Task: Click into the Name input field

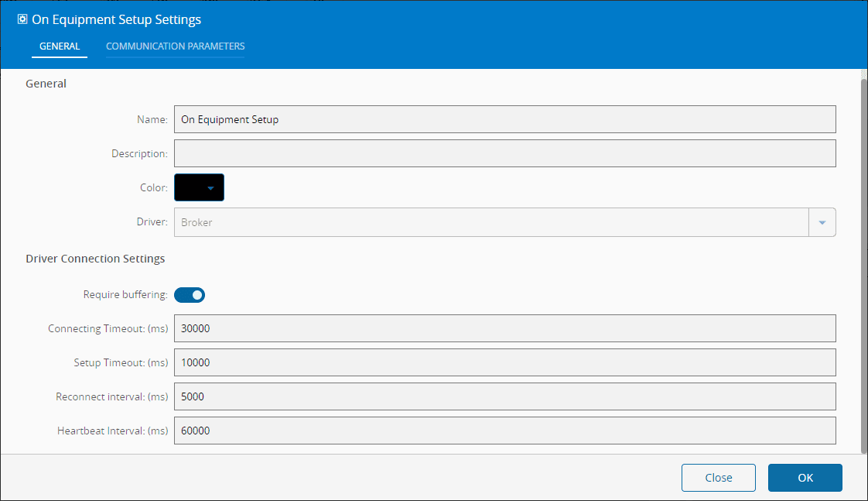Action: pyautogui.click(x=504, y=120)
